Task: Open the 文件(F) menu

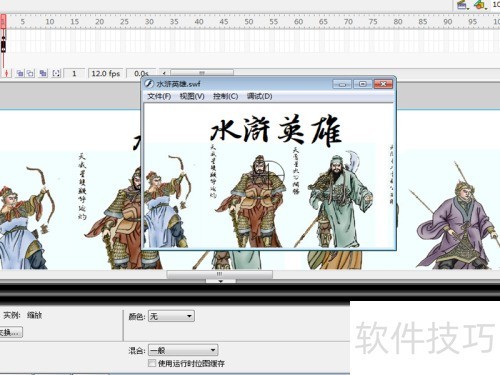Action: (159, 96)
